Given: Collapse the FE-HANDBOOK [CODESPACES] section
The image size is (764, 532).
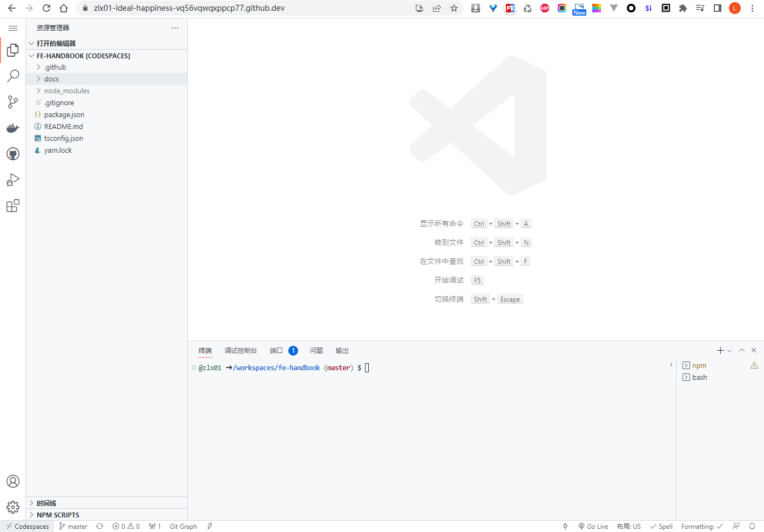Looking at the screenshot, I should click(107, 56).
